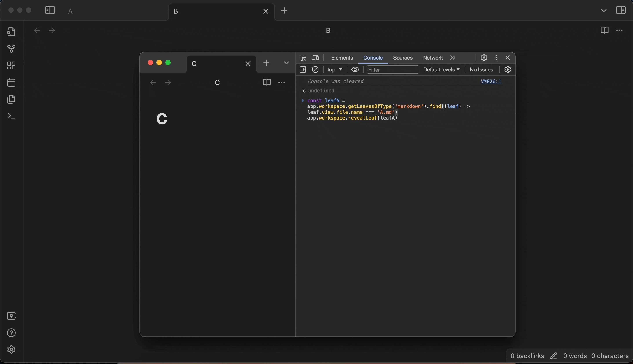The height and width of the screenshot is (364, 633).
Task: Clear console button in DevTools
Action: click(x=315, y=70)
